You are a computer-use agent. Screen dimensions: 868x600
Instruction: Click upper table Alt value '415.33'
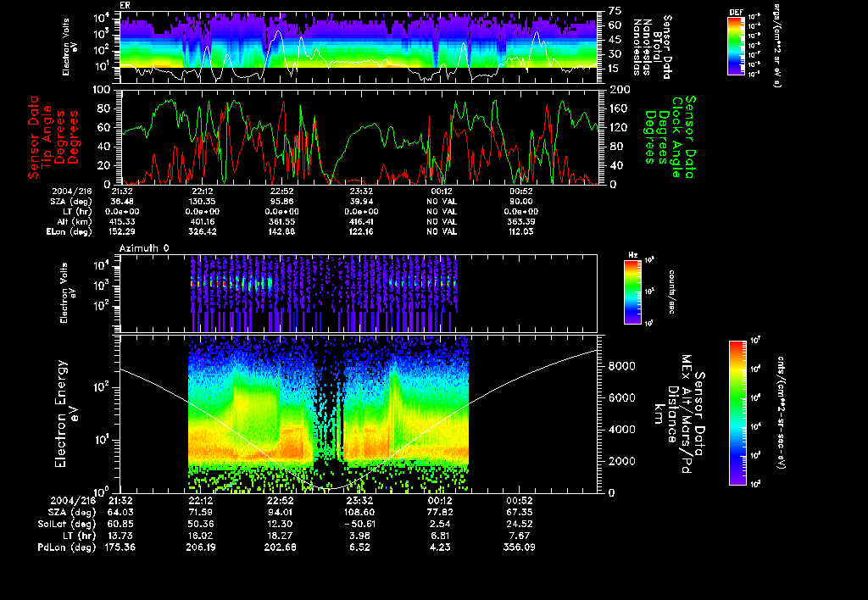coord(122,221)
